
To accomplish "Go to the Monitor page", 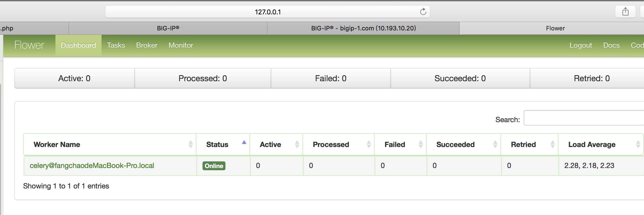I will 181,45.
